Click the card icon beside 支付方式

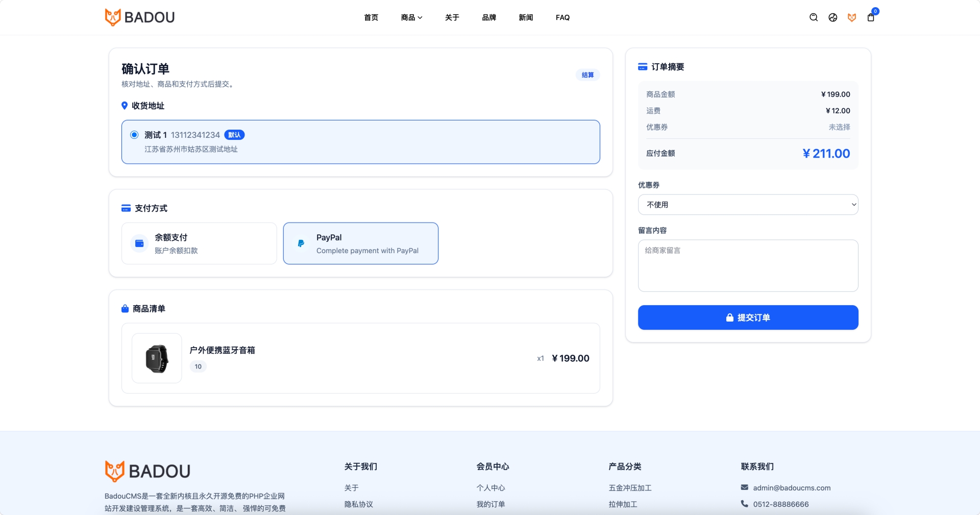click(x=126, y=208)
